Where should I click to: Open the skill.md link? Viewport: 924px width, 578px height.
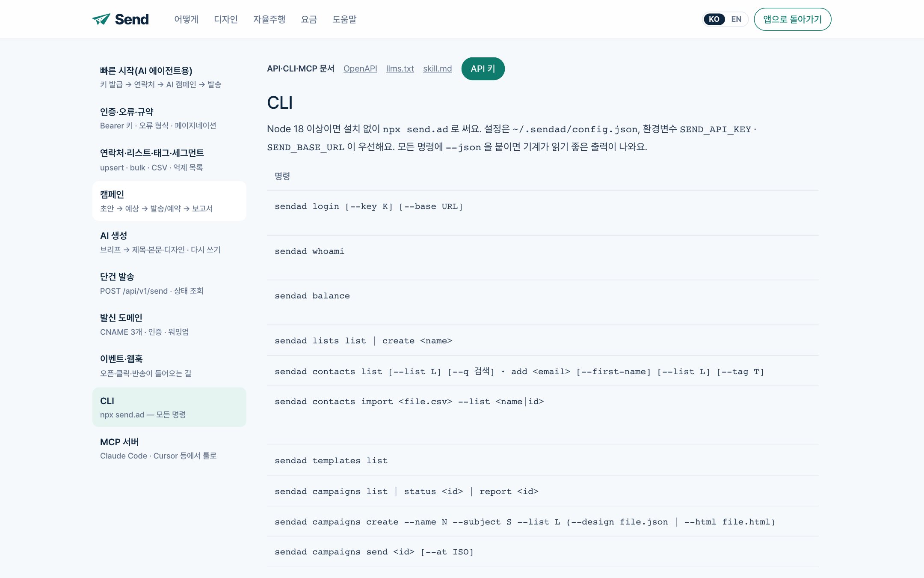[437, 69]
